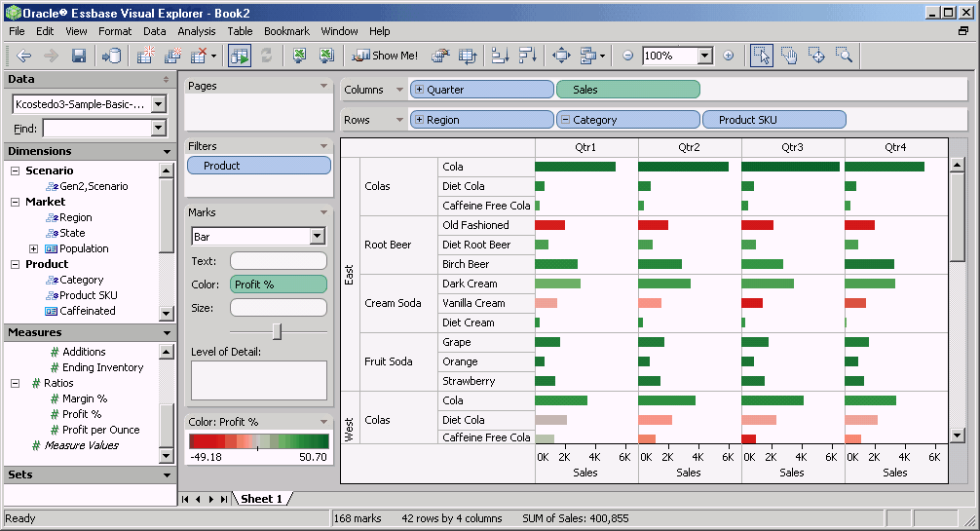Screen dimensions: 980x531
Task: Click the forward arrow toolbar icon
Action: tap(51, 56)
